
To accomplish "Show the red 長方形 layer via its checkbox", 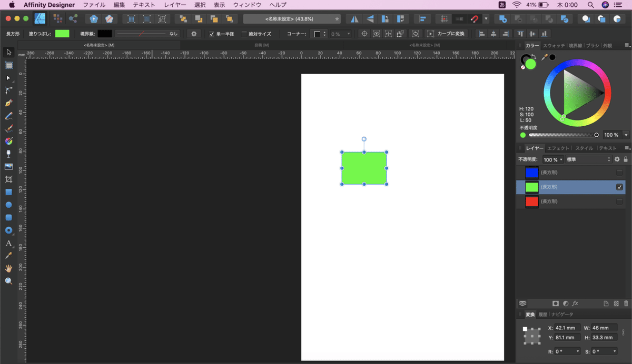I will click(x=619, y=201).
